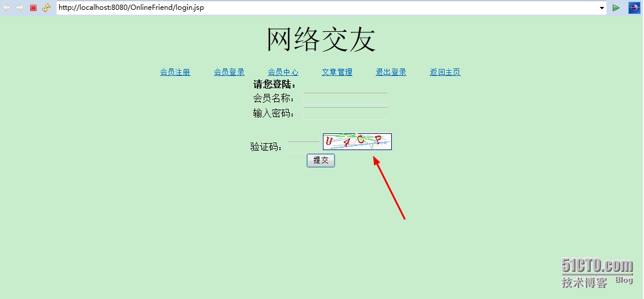This screenshot has height=299, width=644.
Task: Open the external browser icon at top right
Action: coord(634,8)
